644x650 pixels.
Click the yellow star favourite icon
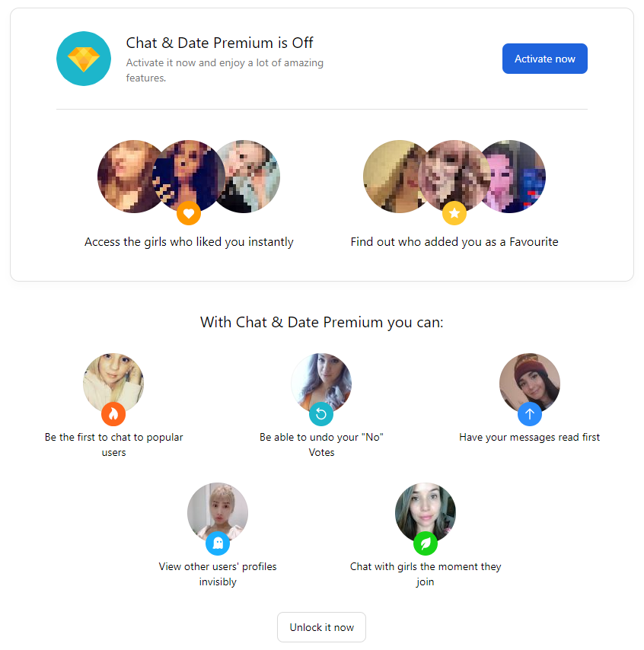454,213
